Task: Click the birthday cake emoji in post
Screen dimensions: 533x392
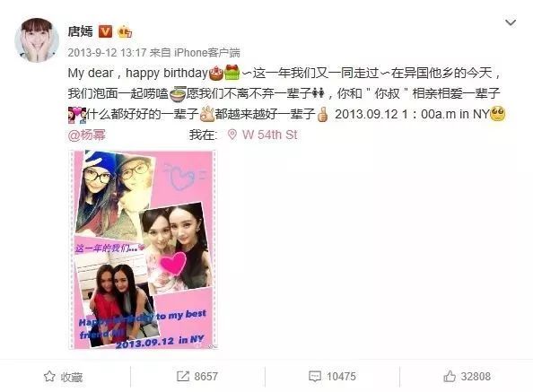Action: click(x=216, y=73)
